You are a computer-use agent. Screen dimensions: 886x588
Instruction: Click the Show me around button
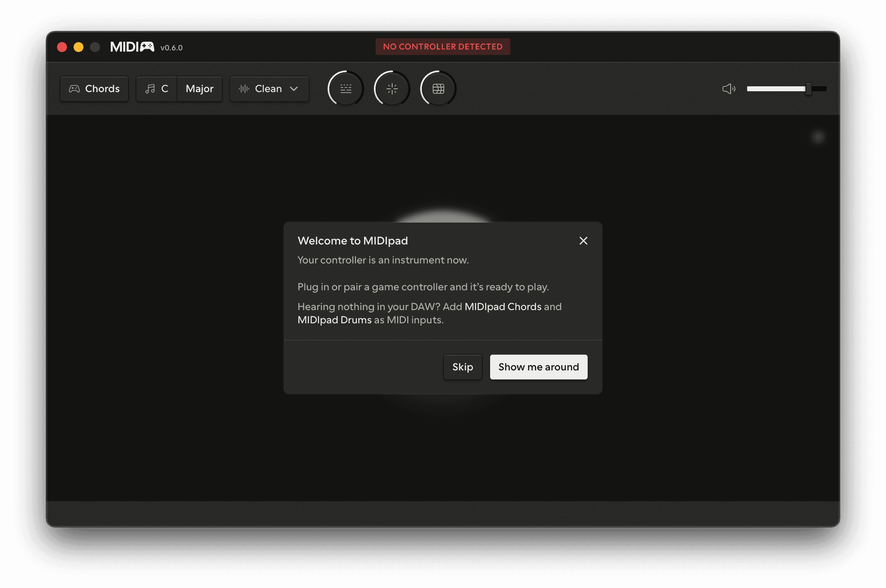[x=538, y=367]
